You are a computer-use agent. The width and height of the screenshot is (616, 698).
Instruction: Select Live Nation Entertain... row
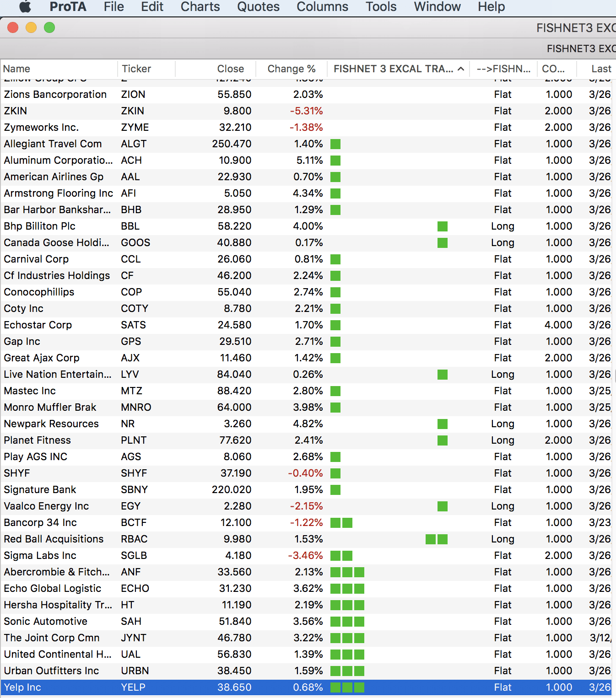tap(306, 375)
